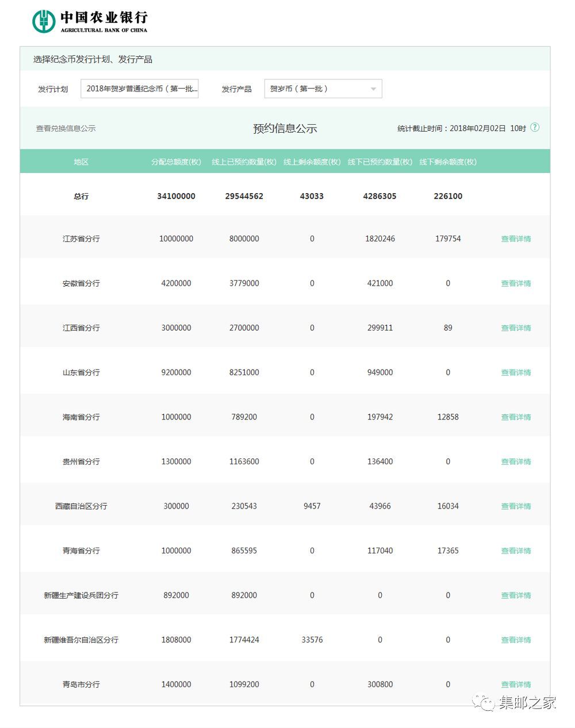
Task: Click 西藏 offline remaining value 16034
Action: tap(448, 506)
